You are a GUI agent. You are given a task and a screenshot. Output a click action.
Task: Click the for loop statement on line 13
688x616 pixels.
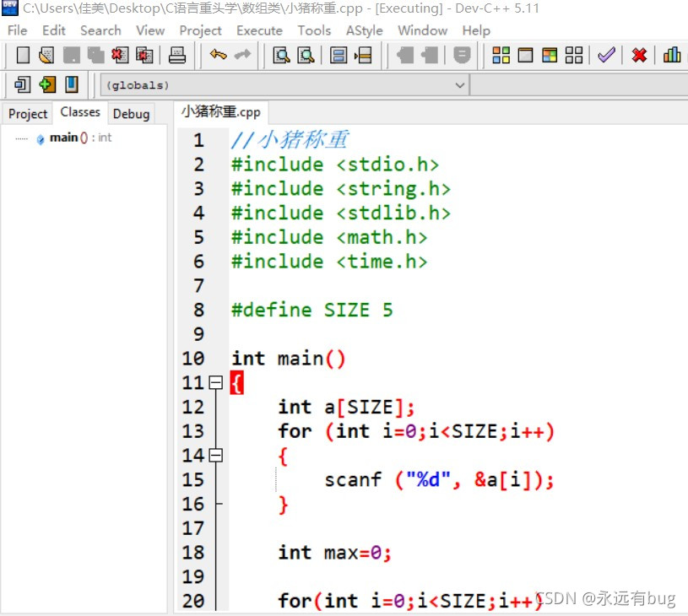[x=416, y=431]
